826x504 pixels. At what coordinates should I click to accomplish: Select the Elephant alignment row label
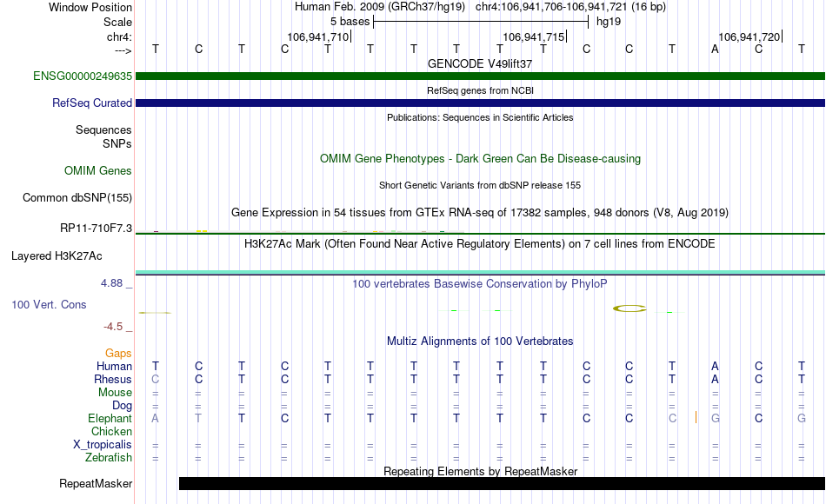tap(110, 419)
